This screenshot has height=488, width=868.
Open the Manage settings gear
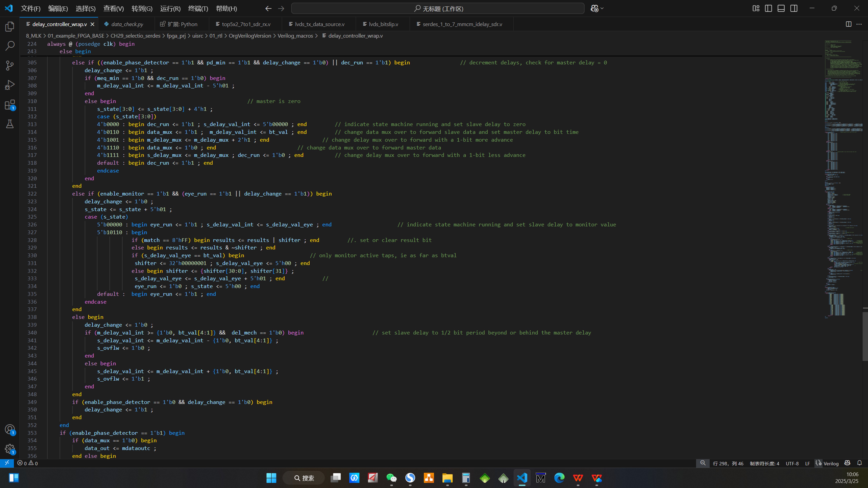pos(10,449)
